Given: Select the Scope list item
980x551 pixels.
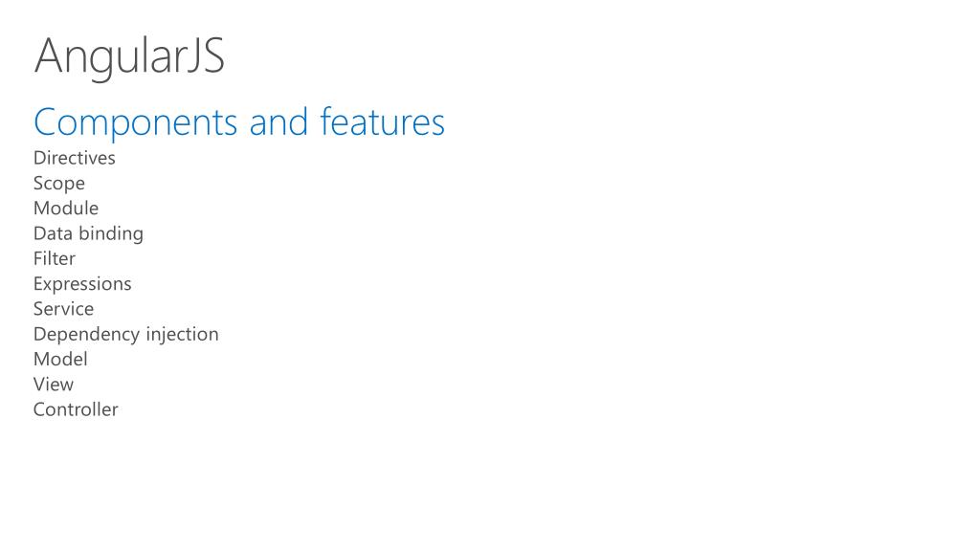Looking at the screenshot, I should pos(59,183).
